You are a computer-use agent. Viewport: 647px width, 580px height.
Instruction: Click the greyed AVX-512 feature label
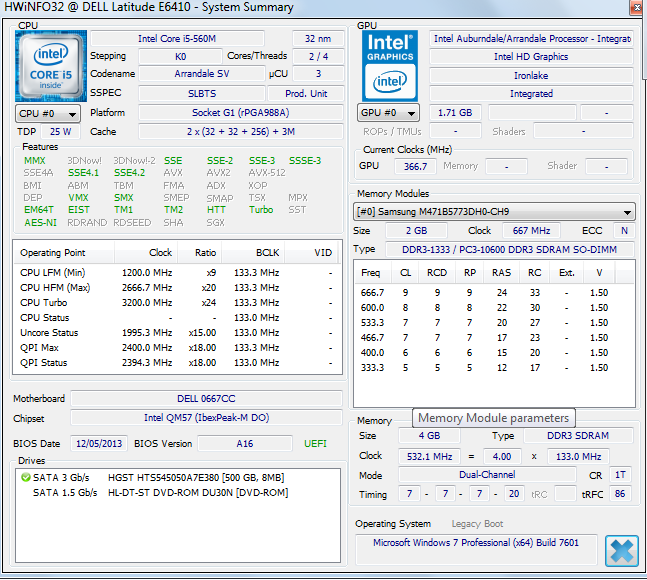pos(267,172)
